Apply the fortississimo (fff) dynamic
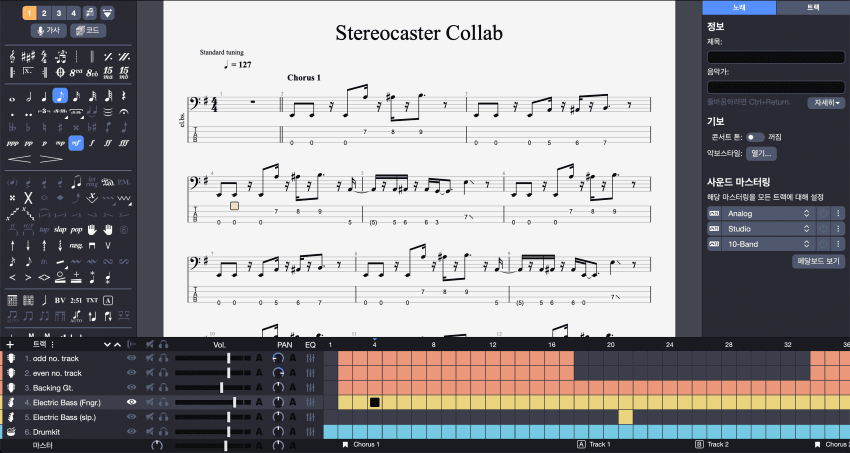 [124, 143]
